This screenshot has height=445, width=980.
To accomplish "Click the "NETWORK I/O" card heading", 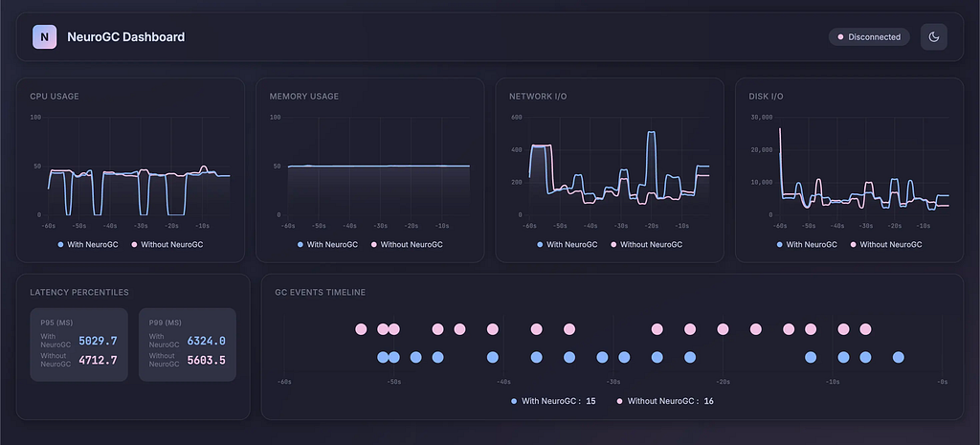I will tap(538, 97).
